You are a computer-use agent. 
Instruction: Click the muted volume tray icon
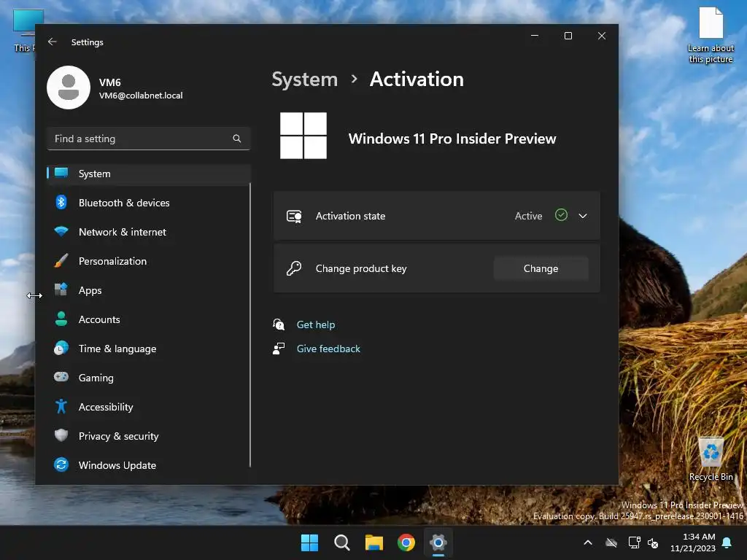click(653, 542)
